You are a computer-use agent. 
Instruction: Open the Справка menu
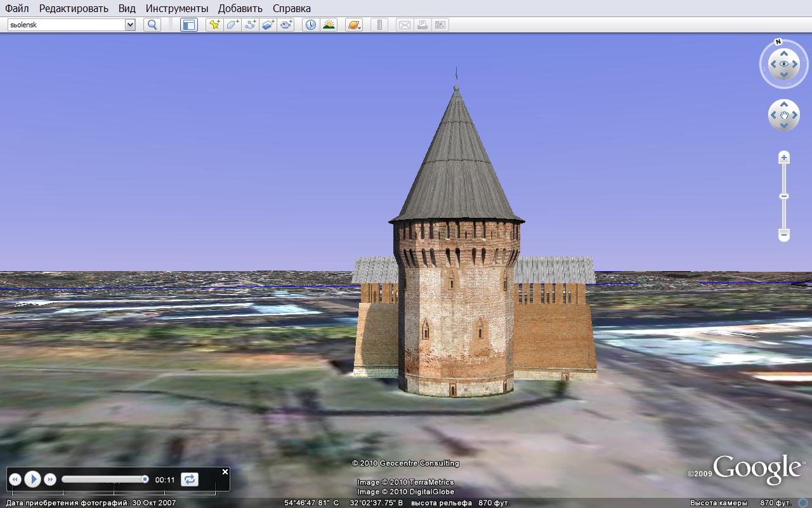pos(292,8)
